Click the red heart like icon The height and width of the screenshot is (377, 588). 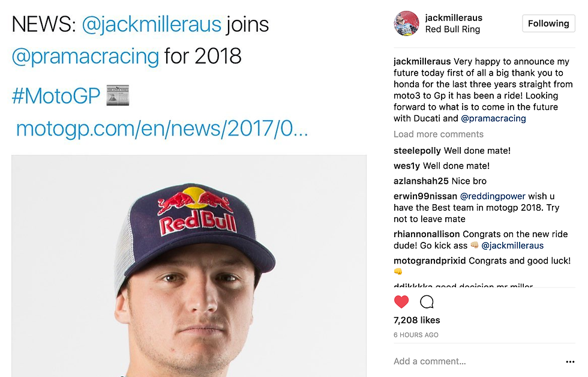(x=401, y=301)
